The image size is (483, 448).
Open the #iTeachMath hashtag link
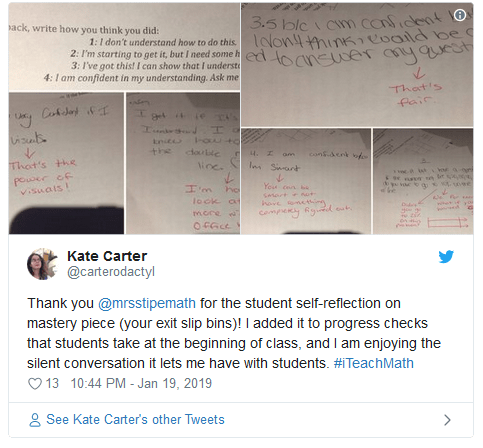(x=374, y=363)
